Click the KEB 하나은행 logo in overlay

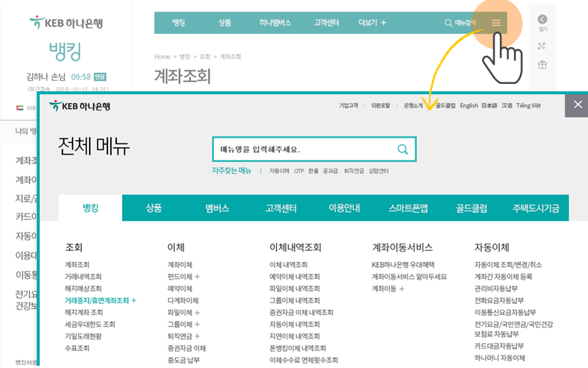[x=79, y=106]
